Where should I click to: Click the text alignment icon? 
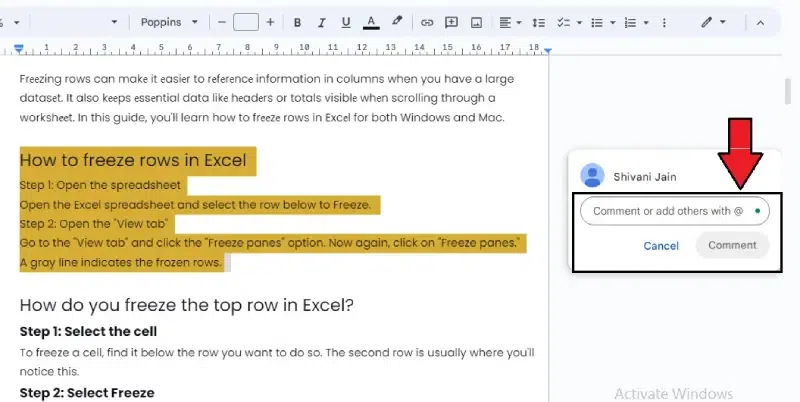(x=505, y=22)
